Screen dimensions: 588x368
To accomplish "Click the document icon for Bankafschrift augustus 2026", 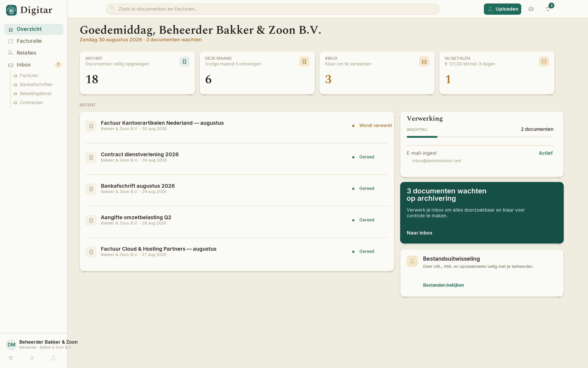I will [91, 189].
